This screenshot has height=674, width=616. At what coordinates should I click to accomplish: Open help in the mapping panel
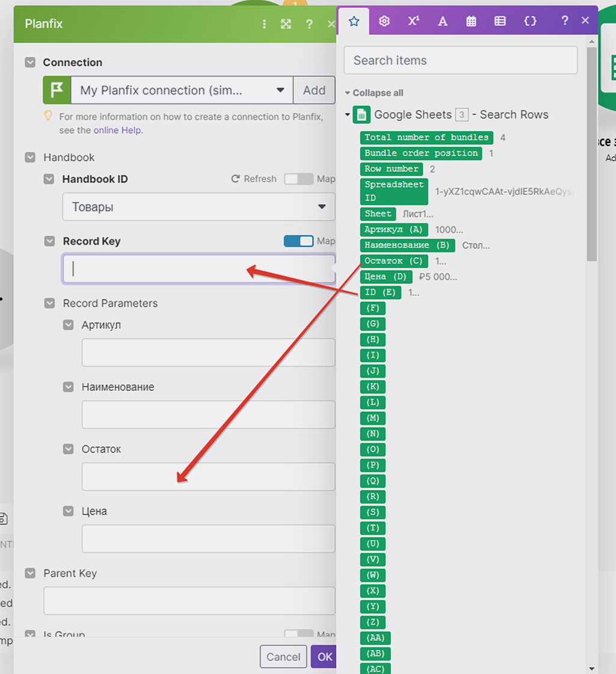coord(565,20)
